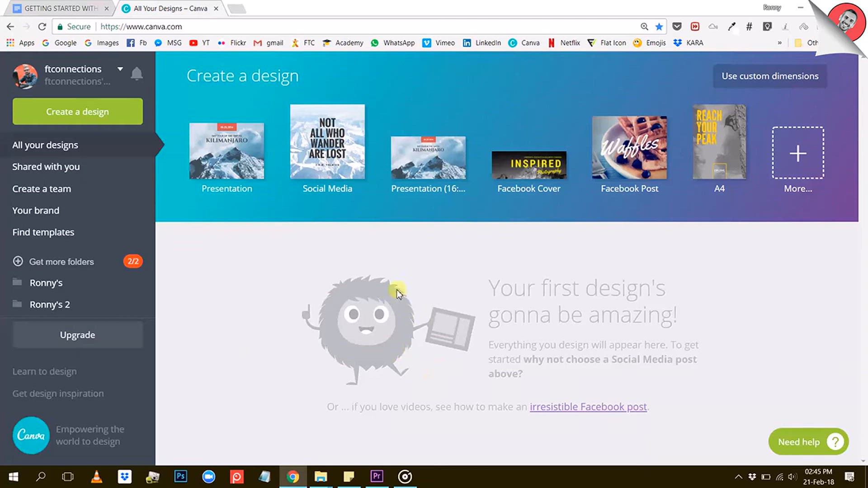Open the Ronny's 2 folder

[49, 305]
